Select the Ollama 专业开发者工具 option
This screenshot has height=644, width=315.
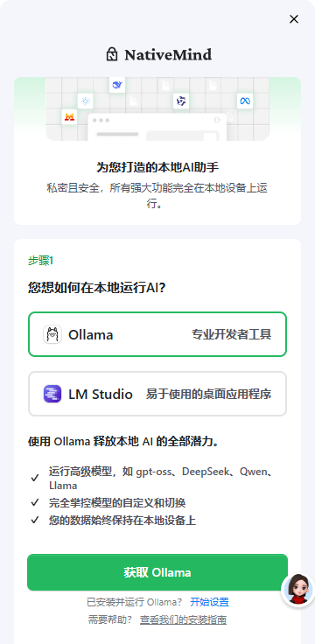(157, 334)
